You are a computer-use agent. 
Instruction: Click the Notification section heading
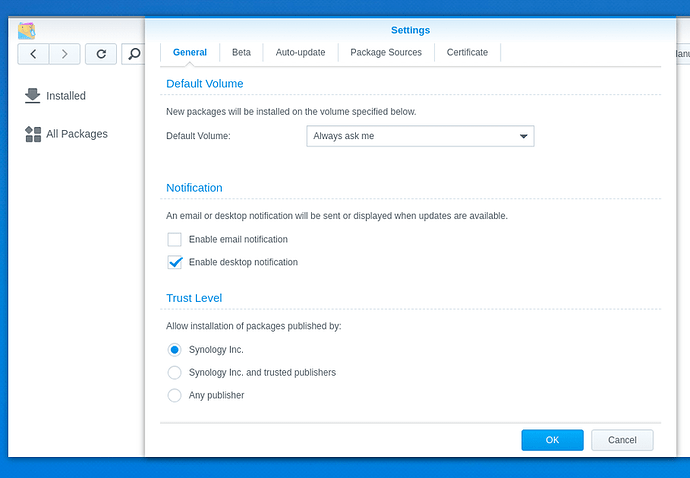194,188
